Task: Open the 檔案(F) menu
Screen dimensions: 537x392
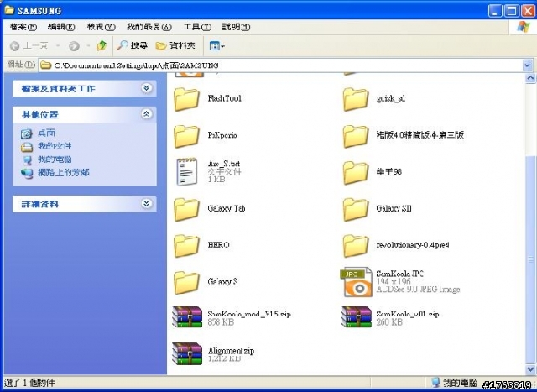Action: click(23, 27)
